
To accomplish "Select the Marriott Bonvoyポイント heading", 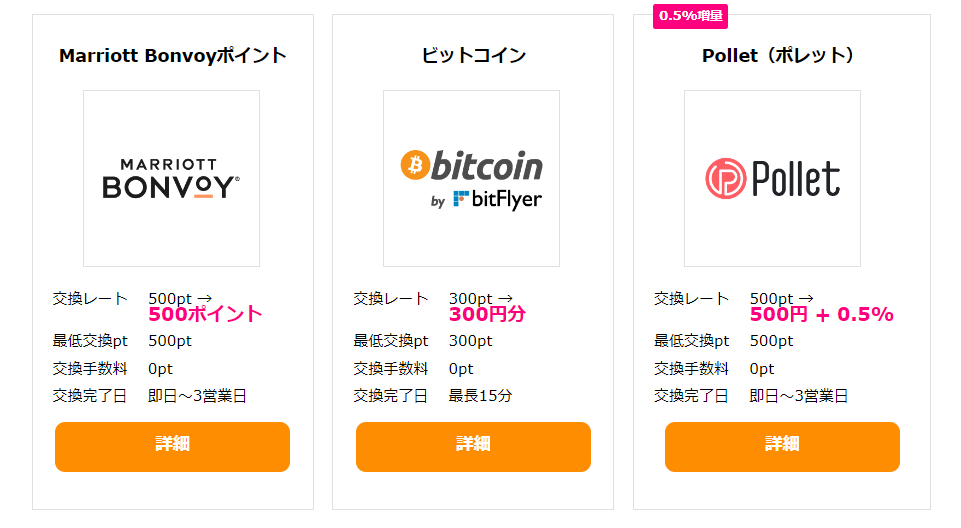I will coord(173,56).
